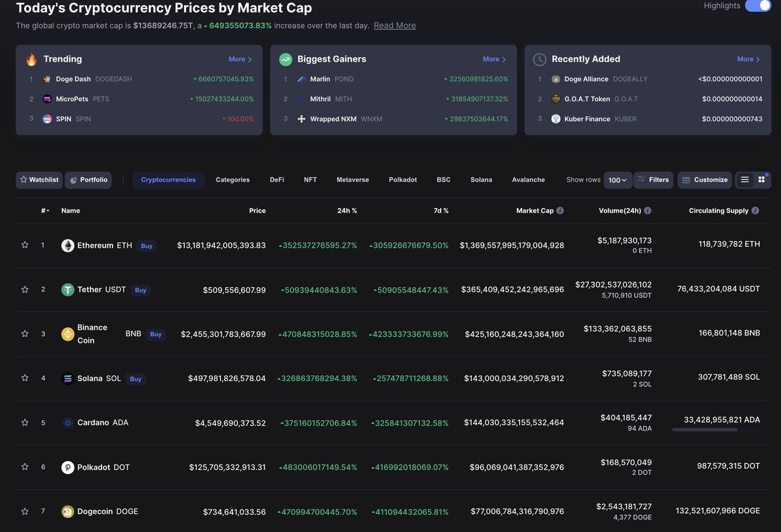Click the Solana logo icon
Viewport: 781px width, 532px height.
coord(68,379)
